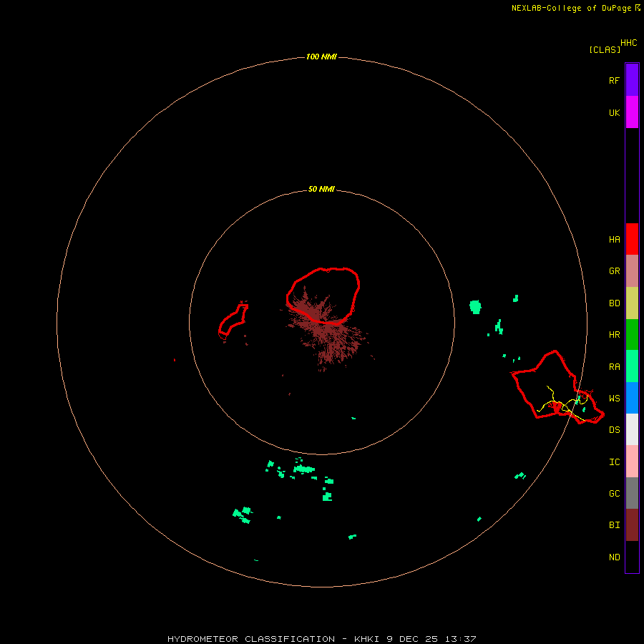Click the 50 NMI range ring label
Image resolution: width=644 pixels, height=644 pixels.
click(321, 189)
